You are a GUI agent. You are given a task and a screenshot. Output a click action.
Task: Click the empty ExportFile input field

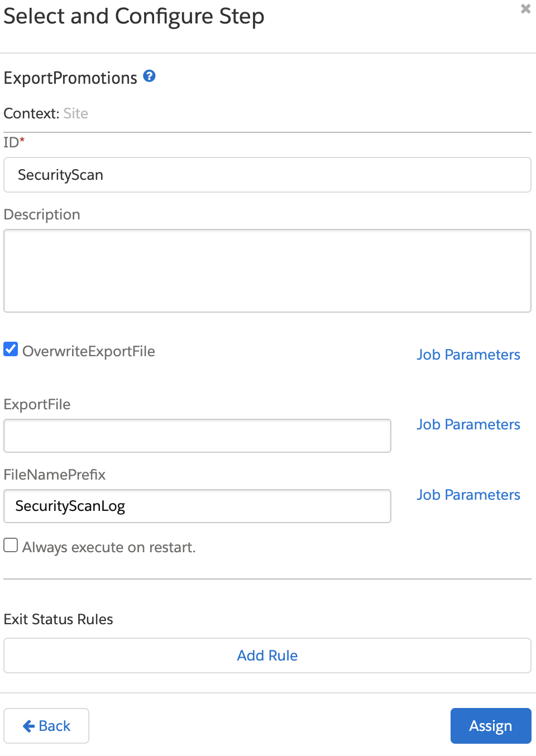197,436
